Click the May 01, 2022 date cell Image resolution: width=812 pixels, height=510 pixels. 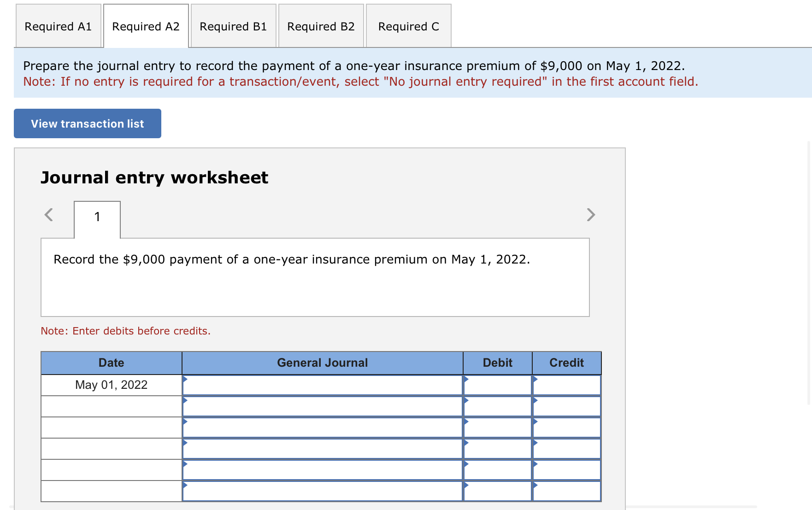point(111,385)
